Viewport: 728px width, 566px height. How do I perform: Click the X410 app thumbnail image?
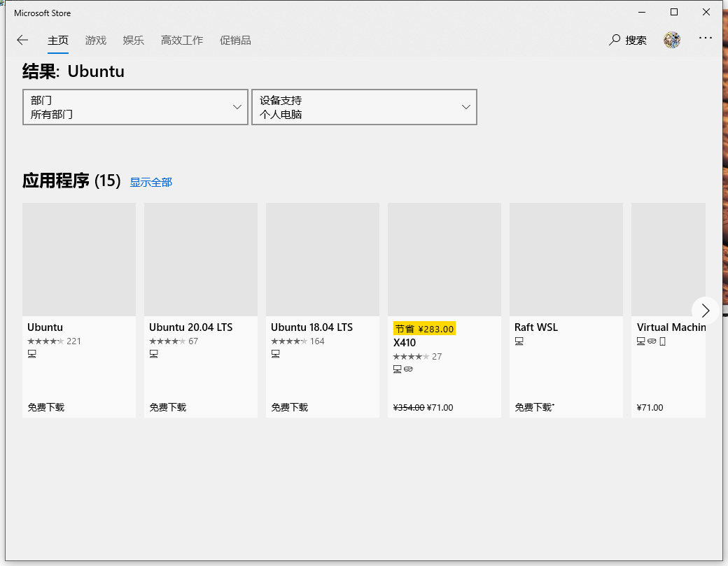pos(444,260)
